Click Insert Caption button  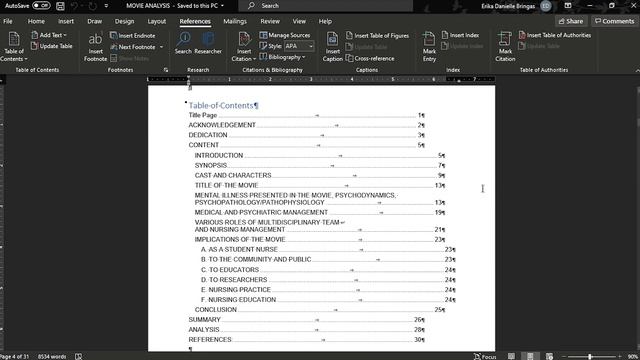coord(333,47)
